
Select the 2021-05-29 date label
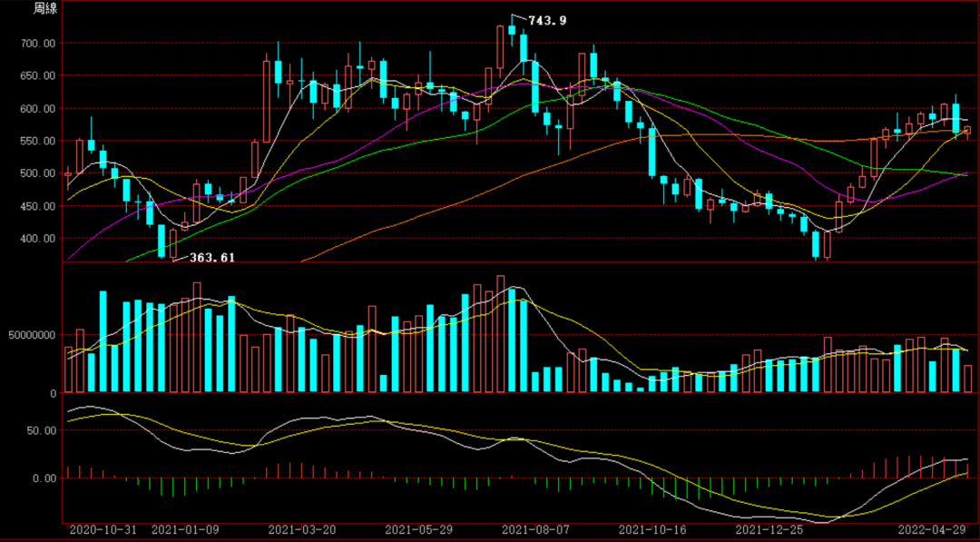click(x=418, y=529)
